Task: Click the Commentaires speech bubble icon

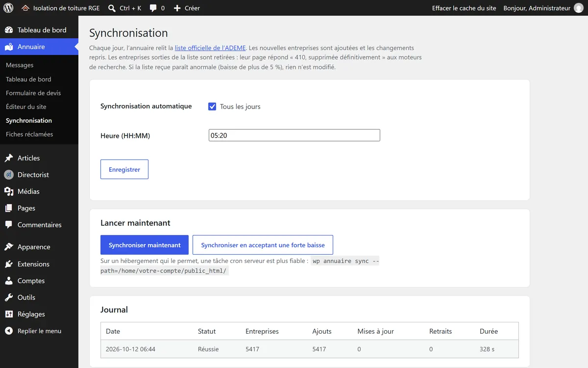Action: [9, 225]
